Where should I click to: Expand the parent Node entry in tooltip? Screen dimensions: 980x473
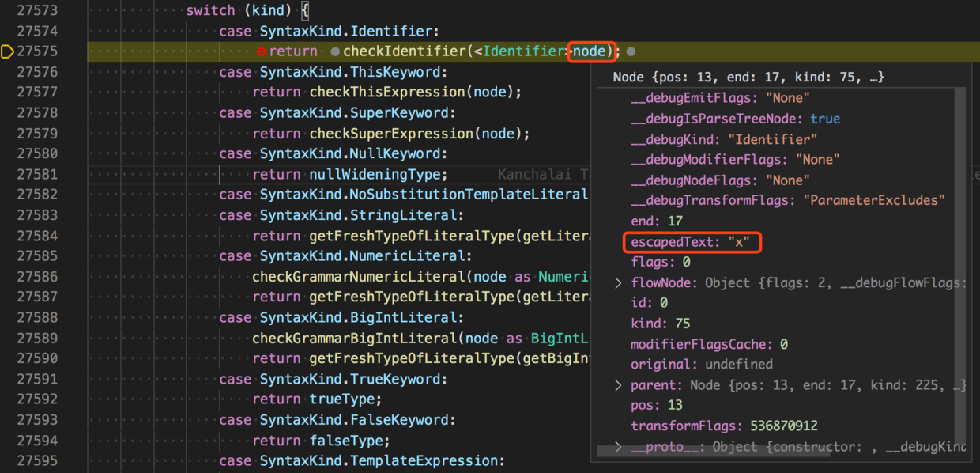coord(618,384)
